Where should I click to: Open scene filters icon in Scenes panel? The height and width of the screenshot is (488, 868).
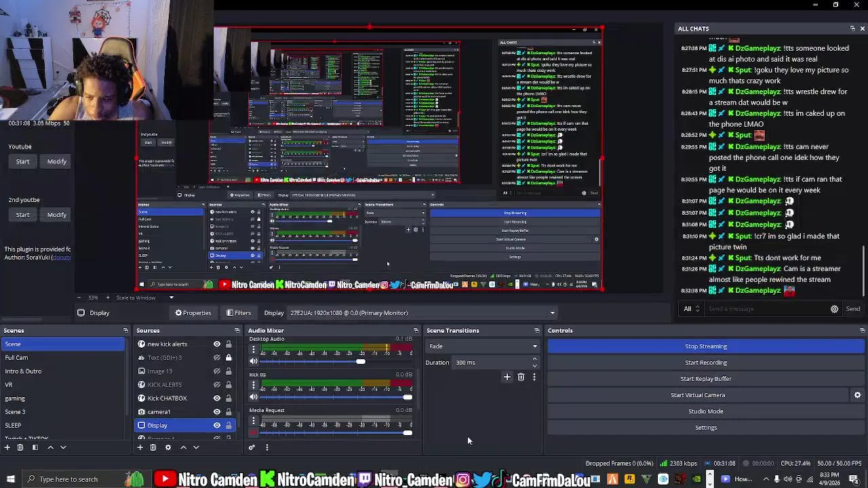35,447
